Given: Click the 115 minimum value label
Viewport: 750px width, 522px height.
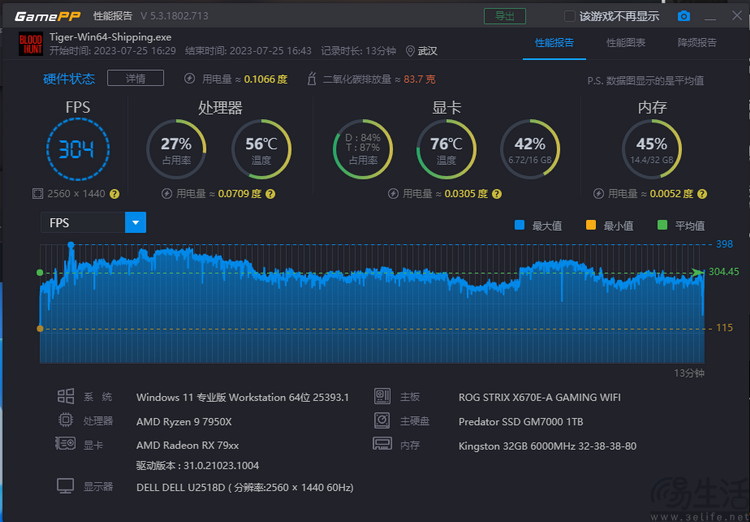Looking at the screenshot, I should pos(724,328).
